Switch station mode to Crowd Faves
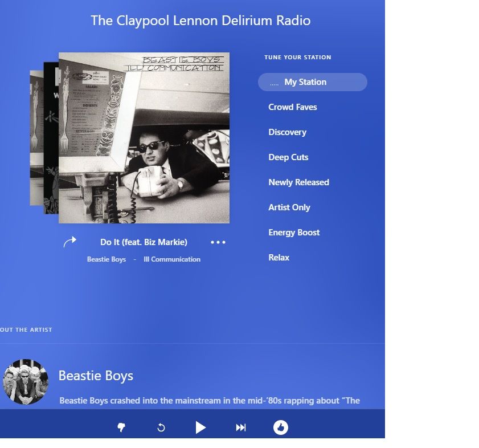Image resolution: width=479 pixels, height=448 pixels. point(293,107)
